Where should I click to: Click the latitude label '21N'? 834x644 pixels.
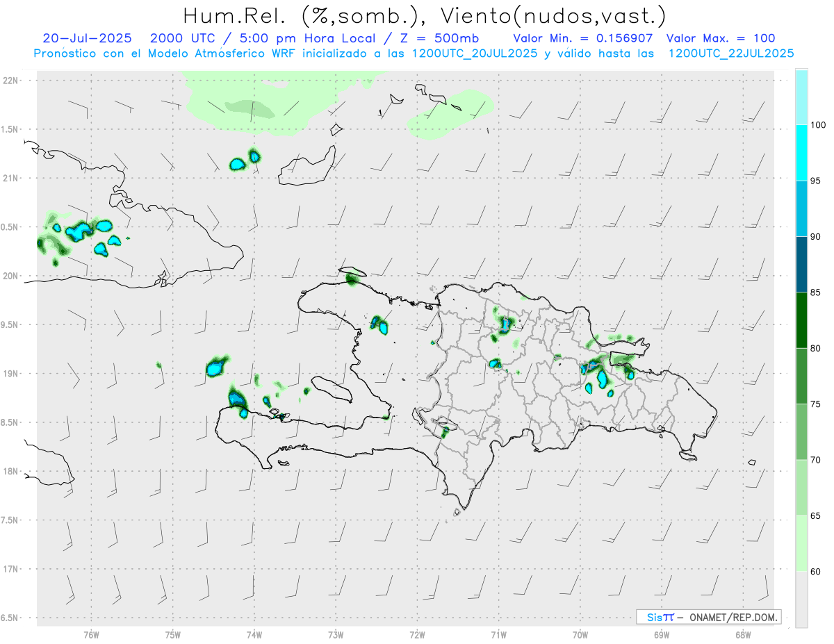[12, 178]
